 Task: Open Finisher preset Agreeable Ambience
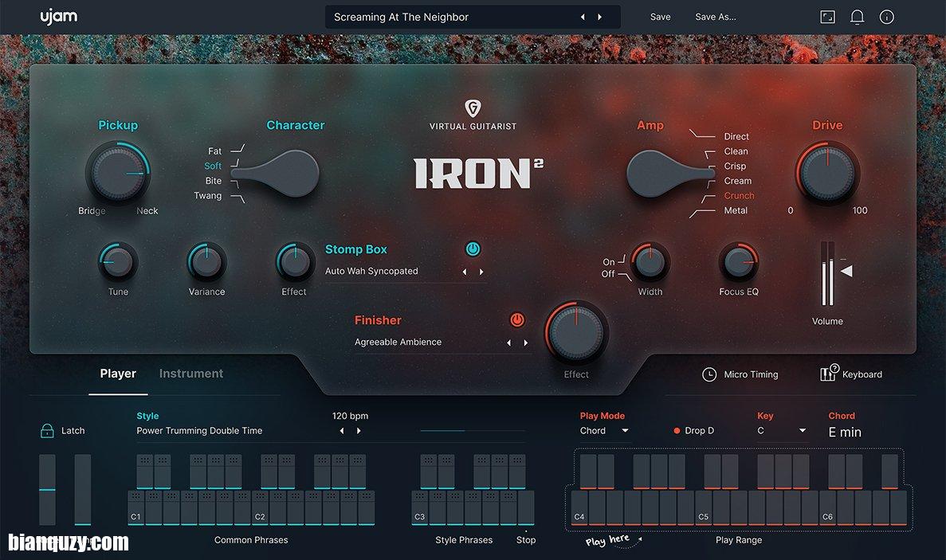click(x=398, y=342)
